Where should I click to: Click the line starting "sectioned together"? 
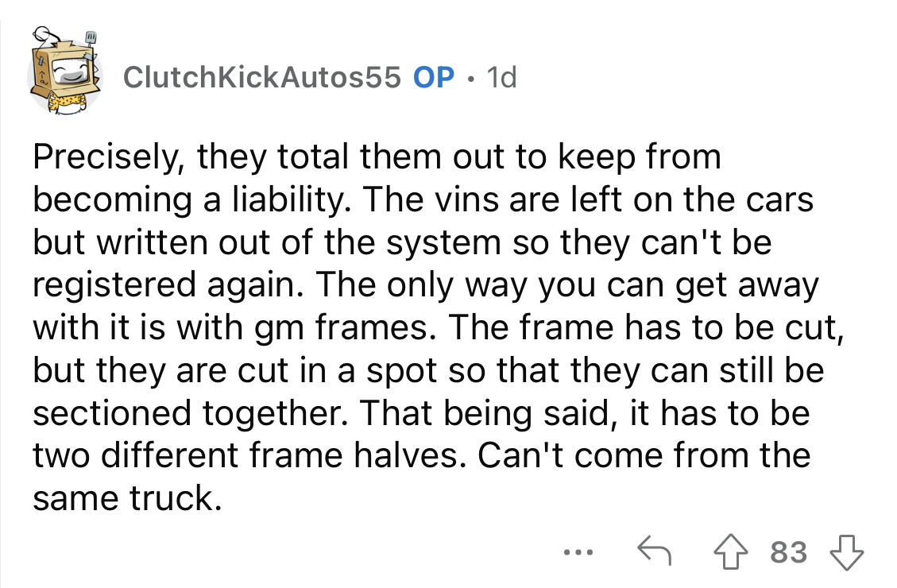(421, 413)
